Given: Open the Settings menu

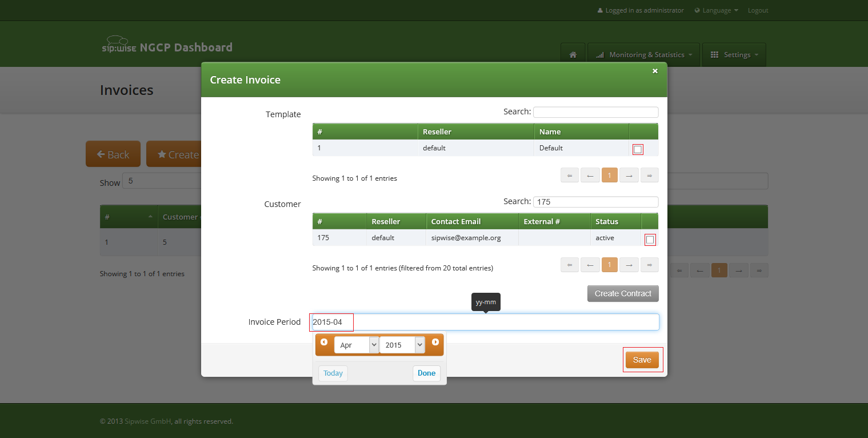Looking at the screenshot, I should click(734, 54).
